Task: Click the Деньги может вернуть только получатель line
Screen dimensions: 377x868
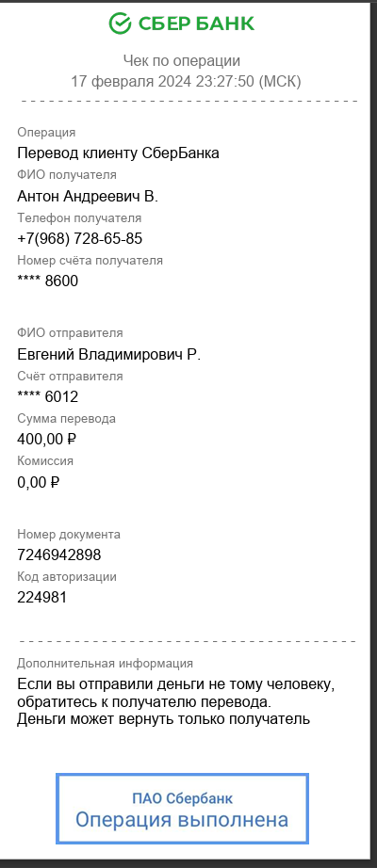Action: coord(163,719)
